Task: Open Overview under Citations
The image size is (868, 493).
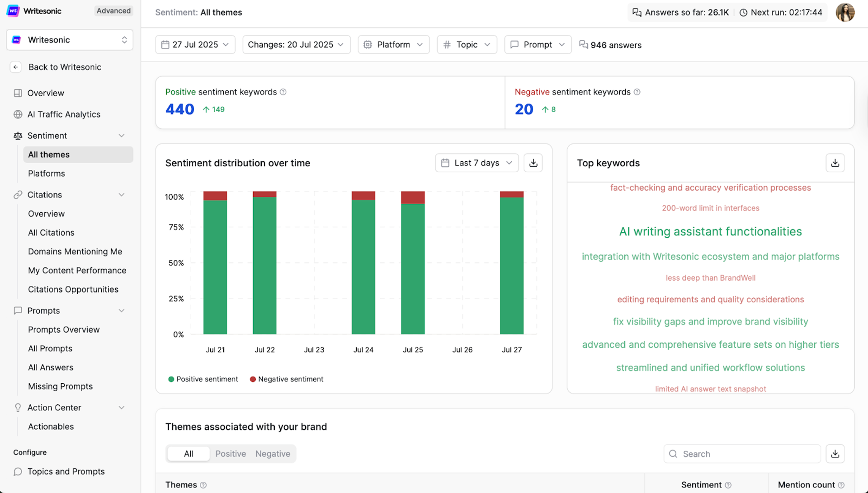Action: (x=46, y=214)
